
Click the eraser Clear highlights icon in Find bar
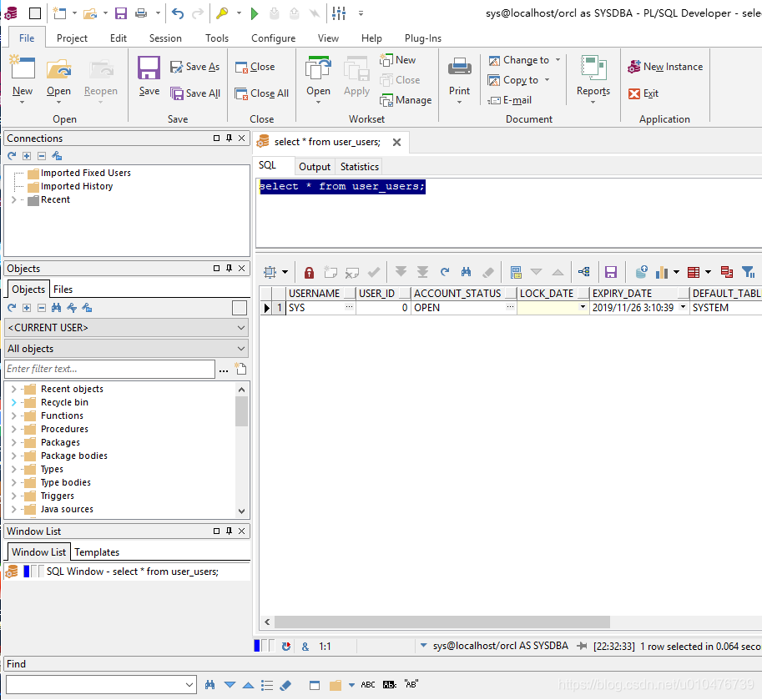[x=285, y=685]
